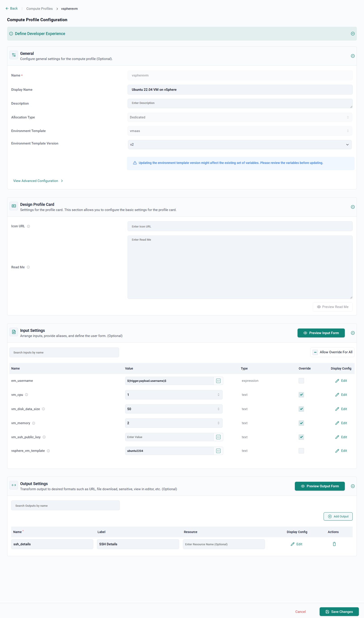
Task: Toggle Allow Override For All checkbox
Action: 315,352
